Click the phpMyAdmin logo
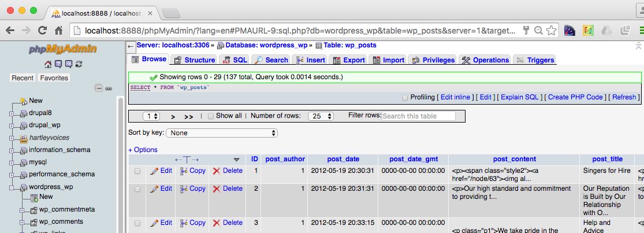 pyautogui.click(x=63, y=49)
